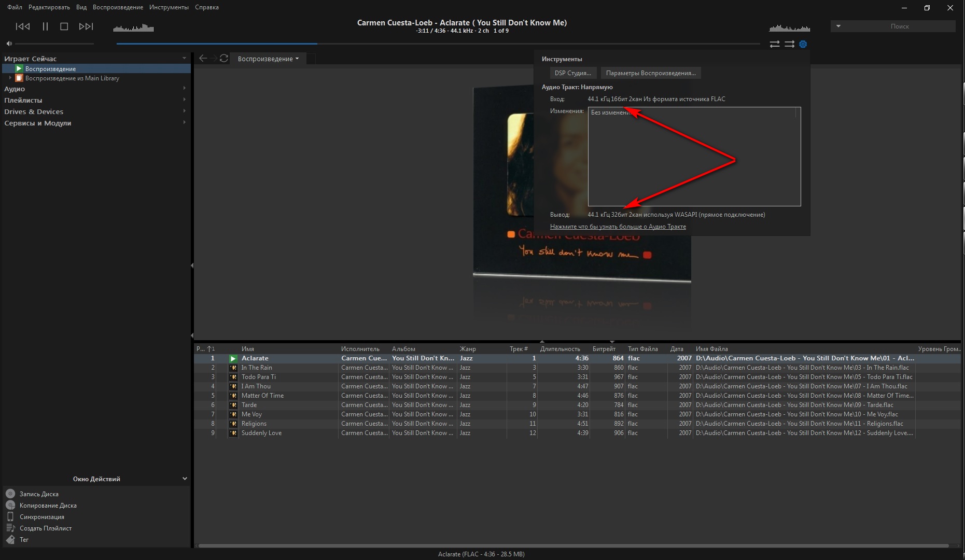Click the left spectrum analyzer display

click(x=134, y=28)
